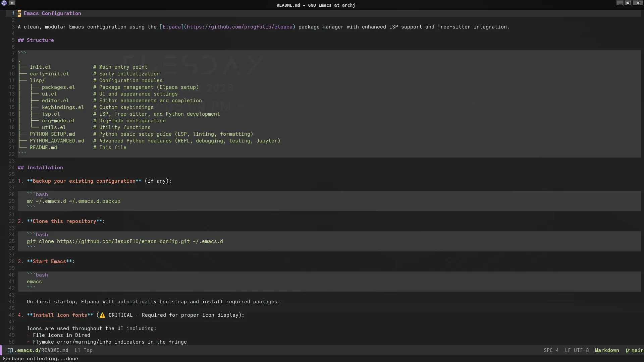Click 'Backup your existing configuration' bold text
The image size is (644, 362).
84,181
